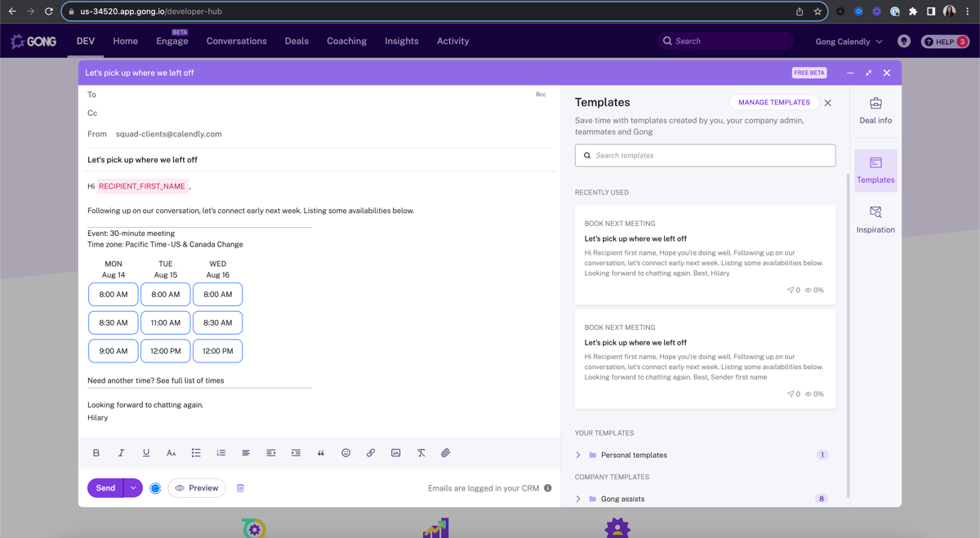This screenshot has width=980, height=538.
Task: Select template ending Best, Hilary
Action: [x=706, y=256]
